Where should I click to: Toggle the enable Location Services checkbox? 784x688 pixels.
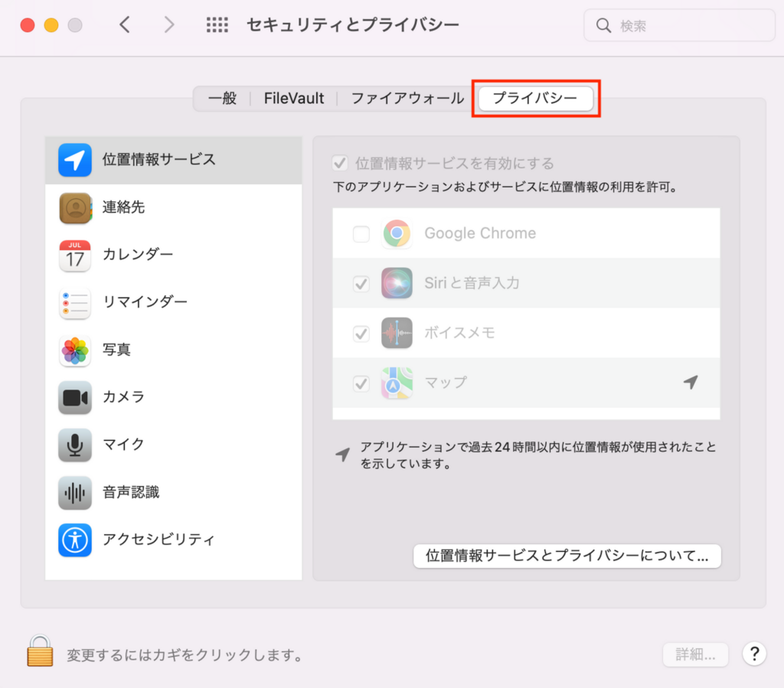[x=340, y=163]
